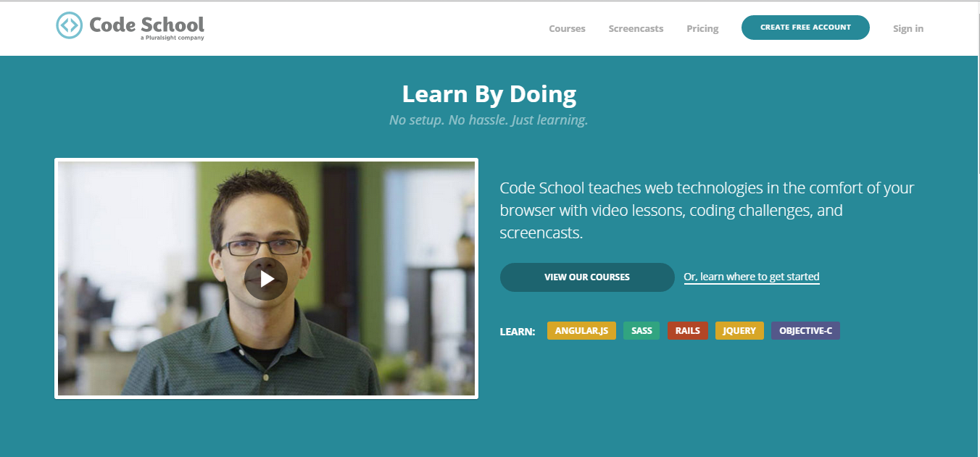
Task: Open the purple Objective-C tag
Action: click(805, 331)
